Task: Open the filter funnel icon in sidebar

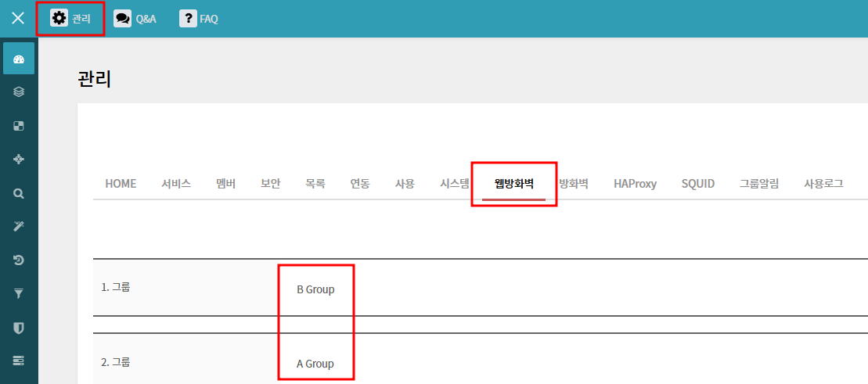Action: tap(19, 294)
